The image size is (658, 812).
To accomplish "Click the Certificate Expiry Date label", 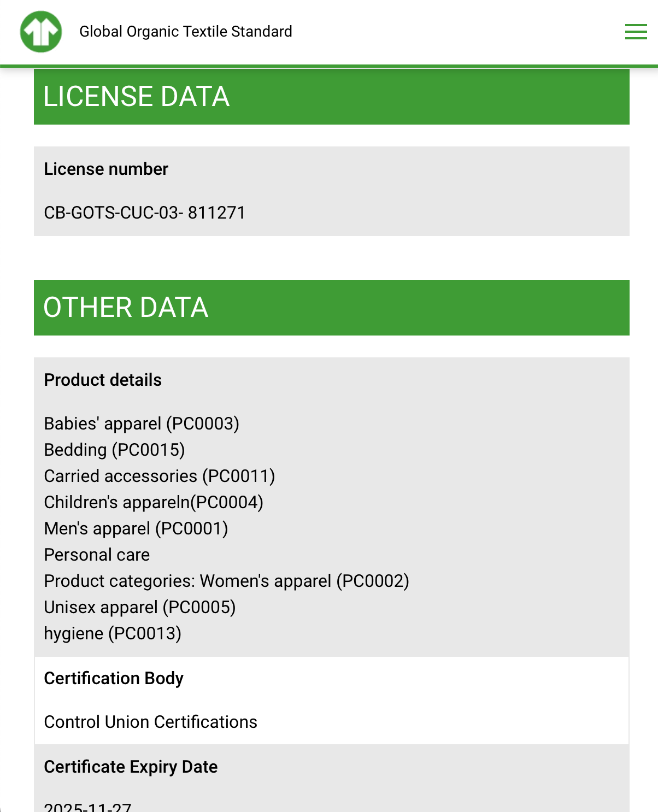I will tap(131, 767).
